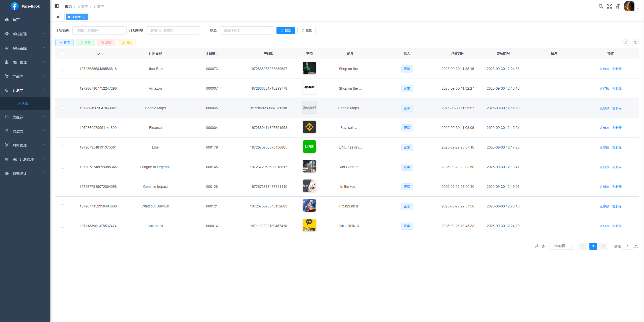The width and height of the screenshot is (644, 322).
Task: Open the 状态 status dropdown
Action: (247, 30)
